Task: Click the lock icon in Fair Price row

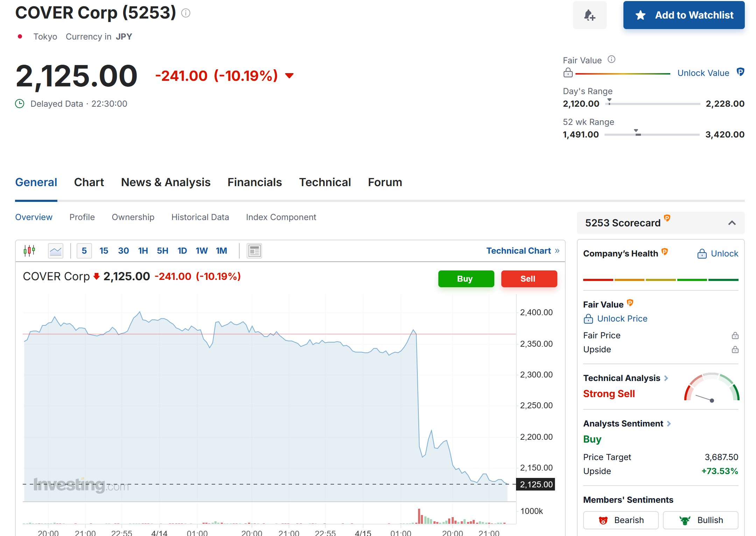Action: (735, 336)
